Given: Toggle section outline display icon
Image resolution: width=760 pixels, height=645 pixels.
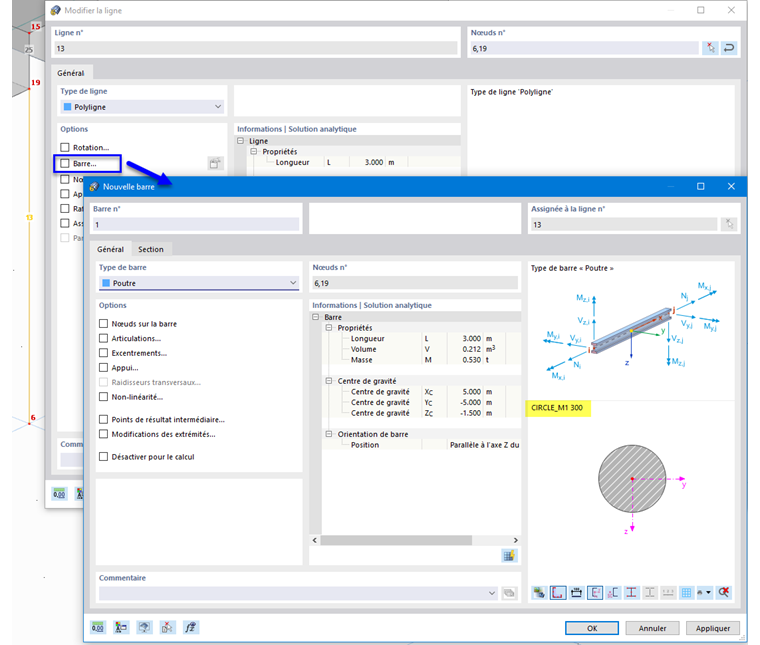Looking at the screenshot, I should (558, 592).
